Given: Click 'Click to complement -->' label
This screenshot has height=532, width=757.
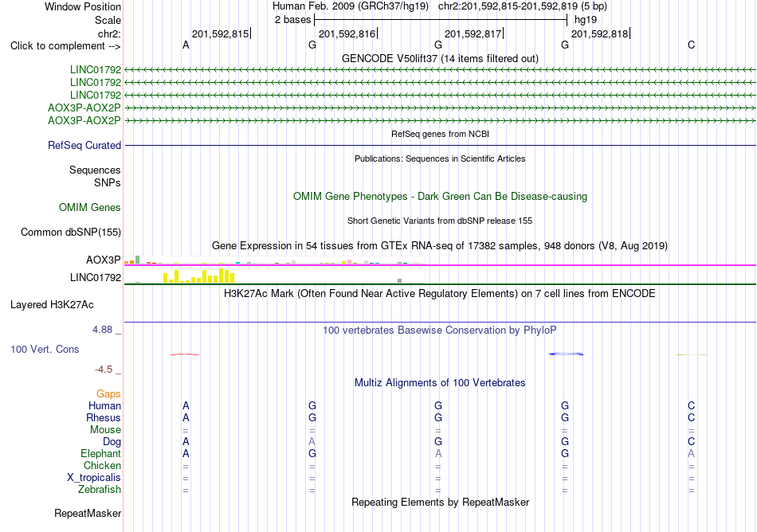Looking at the screenshot, I should [x=65, y=46].
